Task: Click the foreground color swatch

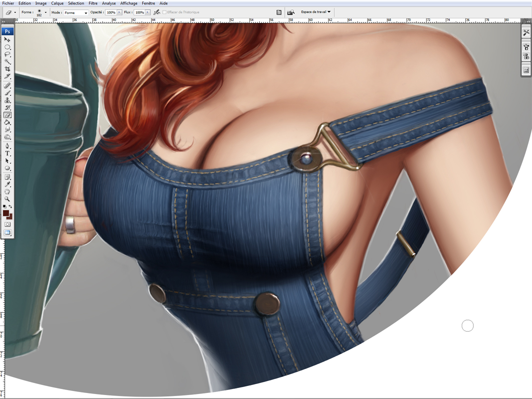Action: (x=6, y=213)
